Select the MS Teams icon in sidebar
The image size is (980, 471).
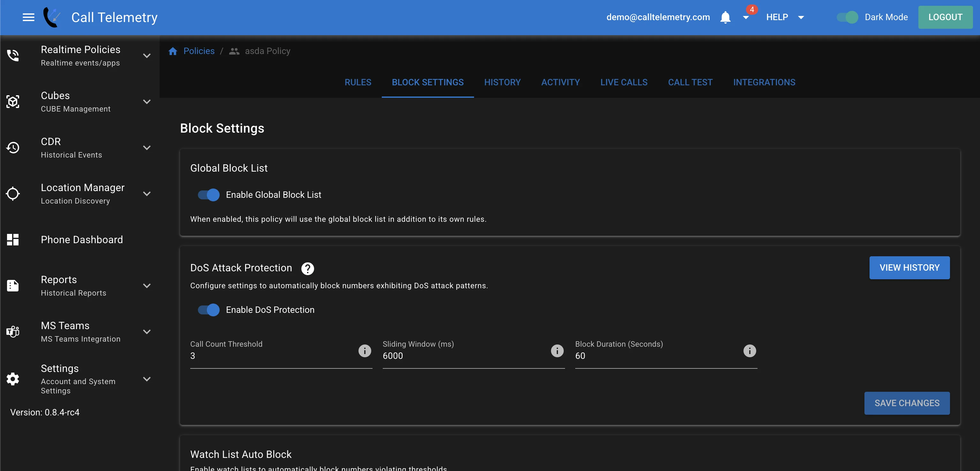(13, 332)
